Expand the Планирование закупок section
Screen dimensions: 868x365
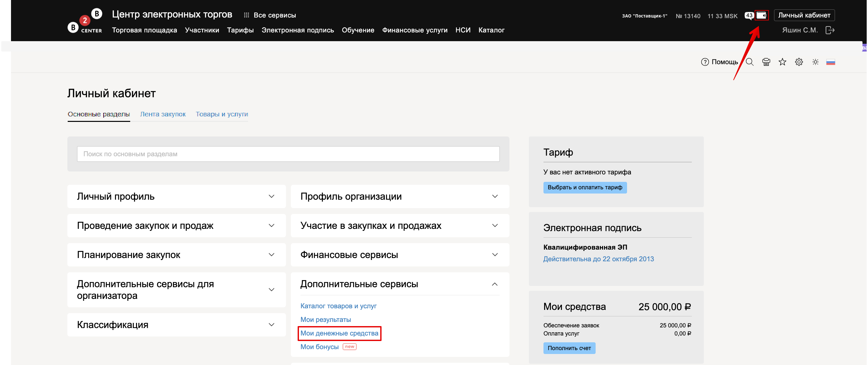point(177,255)
